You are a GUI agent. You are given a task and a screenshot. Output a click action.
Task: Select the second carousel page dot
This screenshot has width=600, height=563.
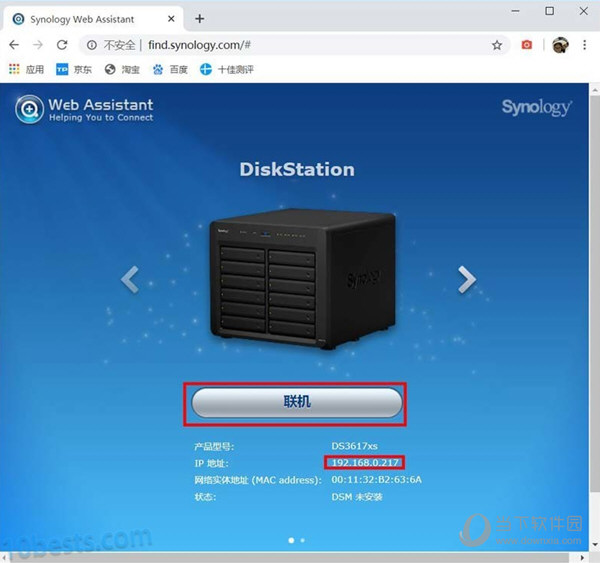303,540
